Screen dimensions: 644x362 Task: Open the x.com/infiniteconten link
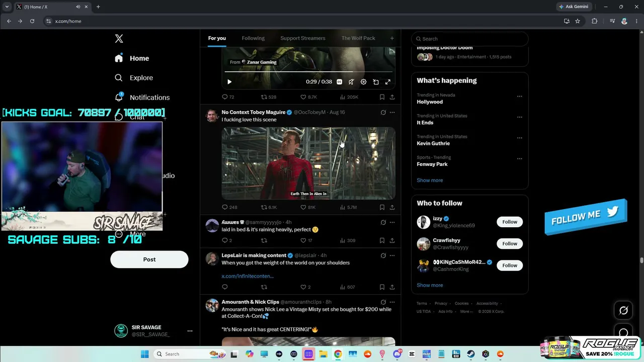(248, 276)
